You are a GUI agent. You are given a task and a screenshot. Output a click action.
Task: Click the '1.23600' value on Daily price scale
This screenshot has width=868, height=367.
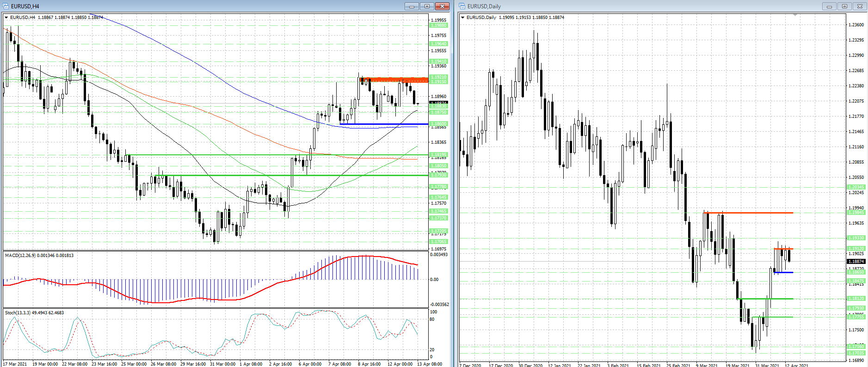coord(856,25)
